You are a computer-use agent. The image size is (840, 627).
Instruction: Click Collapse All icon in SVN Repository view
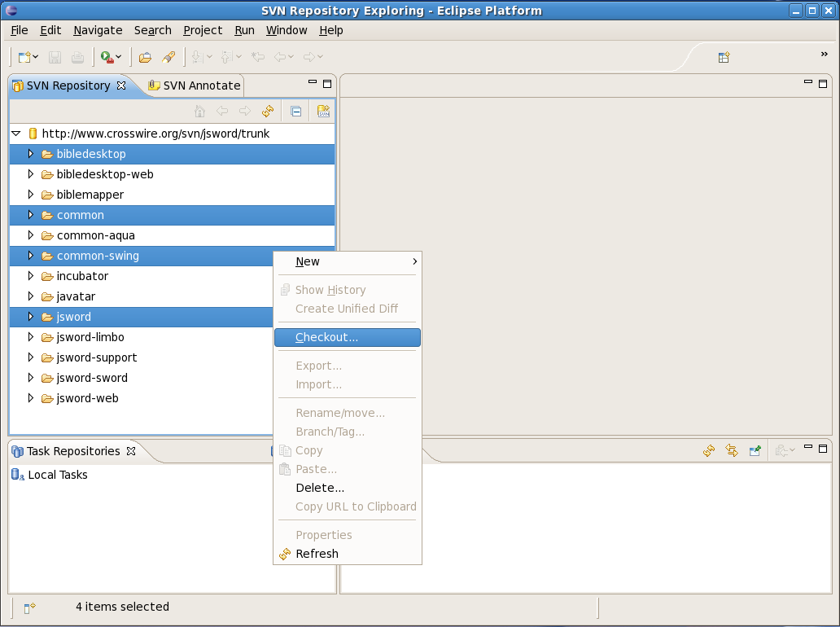(x=296, y=112)
